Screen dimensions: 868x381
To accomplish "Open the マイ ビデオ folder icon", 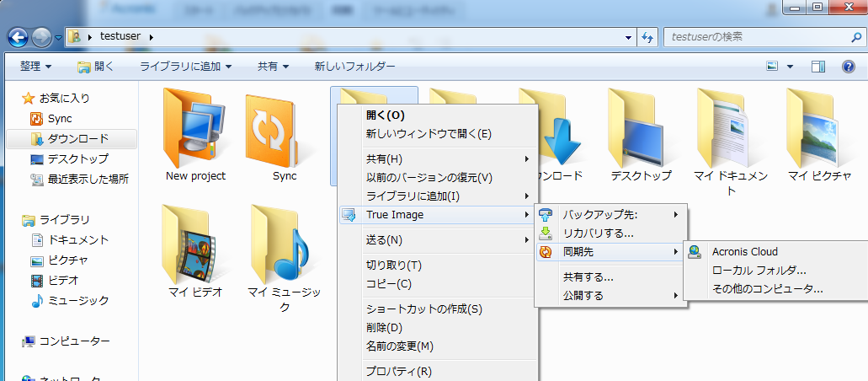I will (195, 243).
